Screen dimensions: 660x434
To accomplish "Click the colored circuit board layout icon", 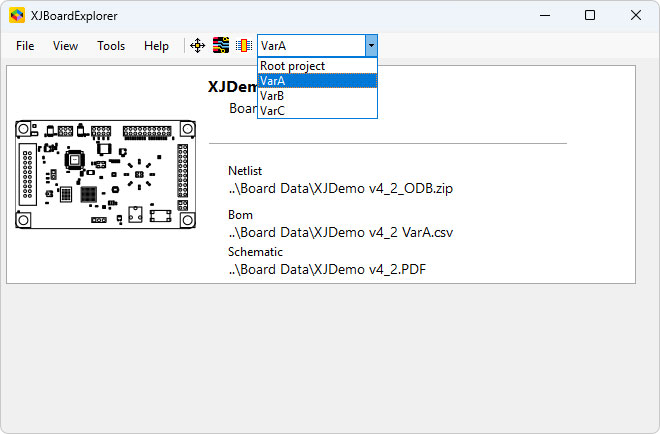I will click(221, 45).
